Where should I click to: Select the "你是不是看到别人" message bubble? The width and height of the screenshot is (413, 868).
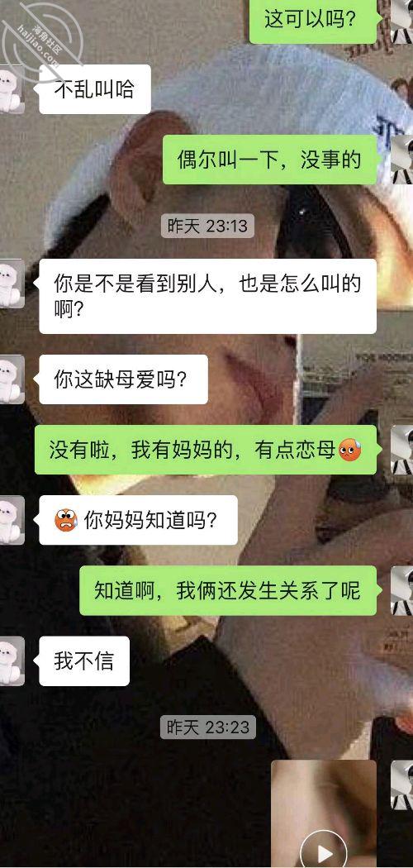[x=207, y=296]
